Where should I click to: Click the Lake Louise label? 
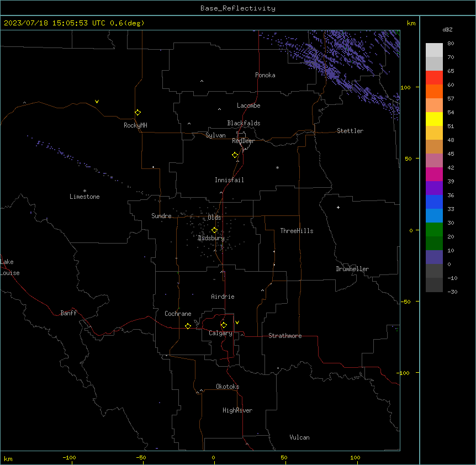10,267
